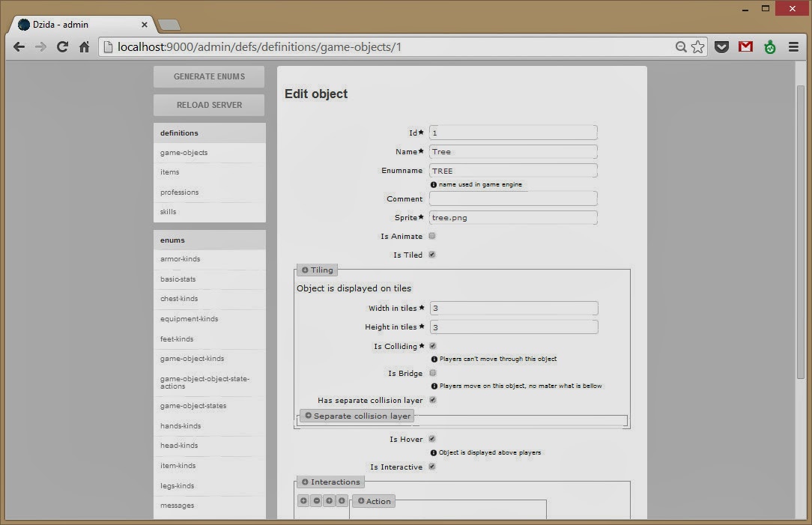Move the interaction down with the arrow icon

pos(342,501)
